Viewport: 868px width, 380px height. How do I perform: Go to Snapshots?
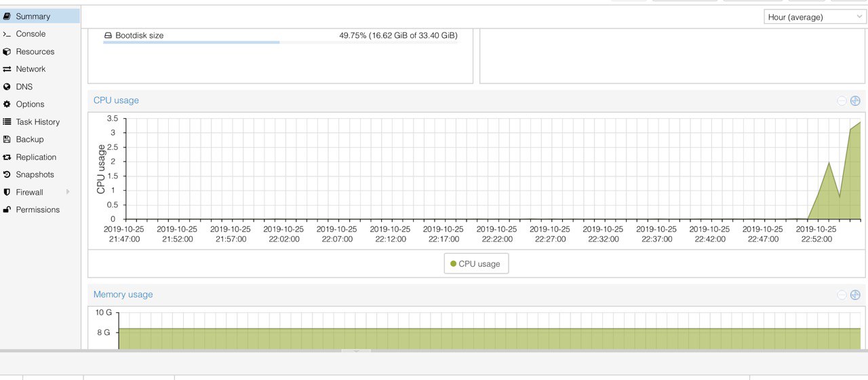pos(40,175)
